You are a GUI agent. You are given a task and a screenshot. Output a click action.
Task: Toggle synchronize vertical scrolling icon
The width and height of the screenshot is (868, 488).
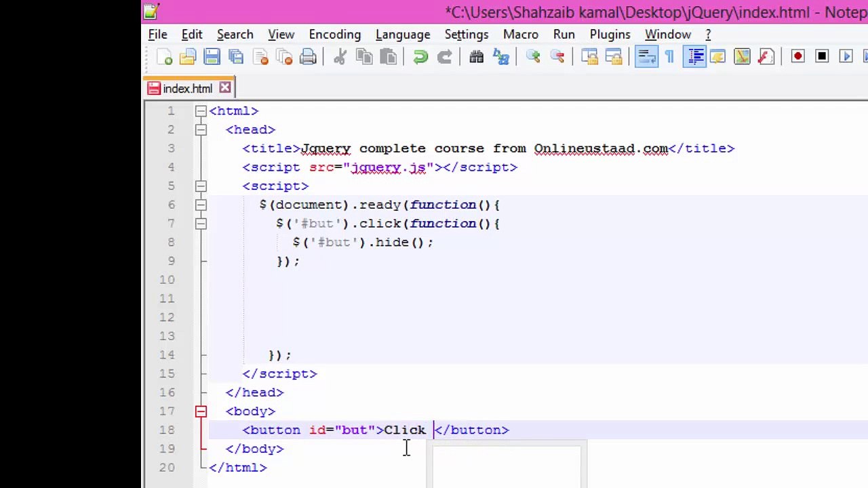(589, 58)
